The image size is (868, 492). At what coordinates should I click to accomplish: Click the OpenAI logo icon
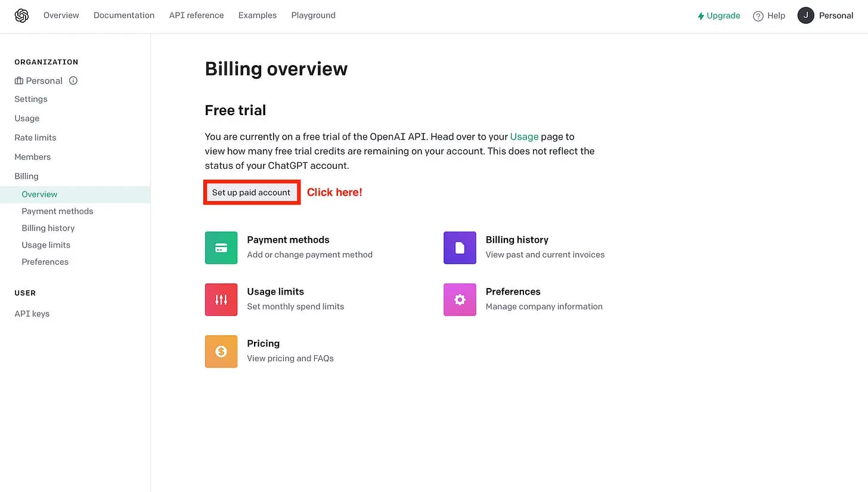click(22, 16)
